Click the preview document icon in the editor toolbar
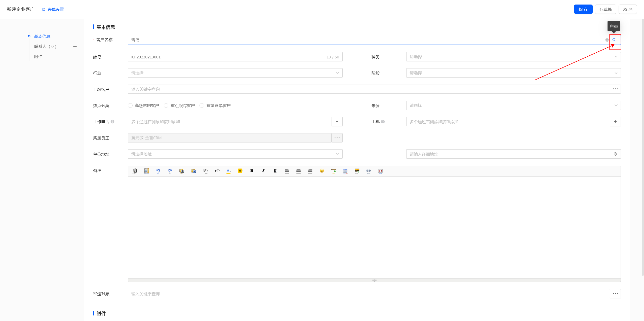This screenshot has height=321, width=644. 135,171
